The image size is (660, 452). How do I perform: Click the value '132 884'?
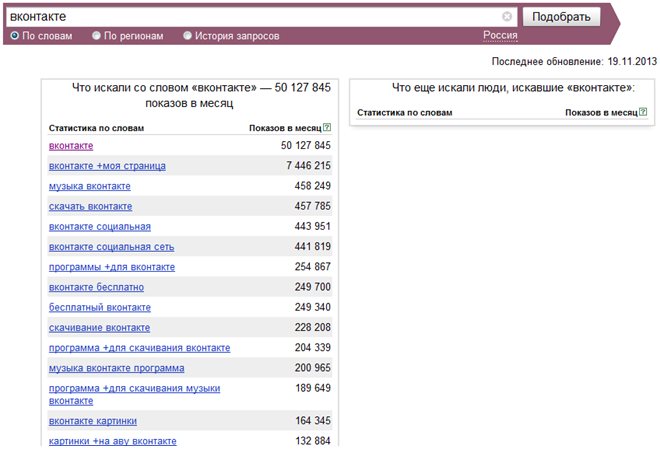(x=313, y=441)
